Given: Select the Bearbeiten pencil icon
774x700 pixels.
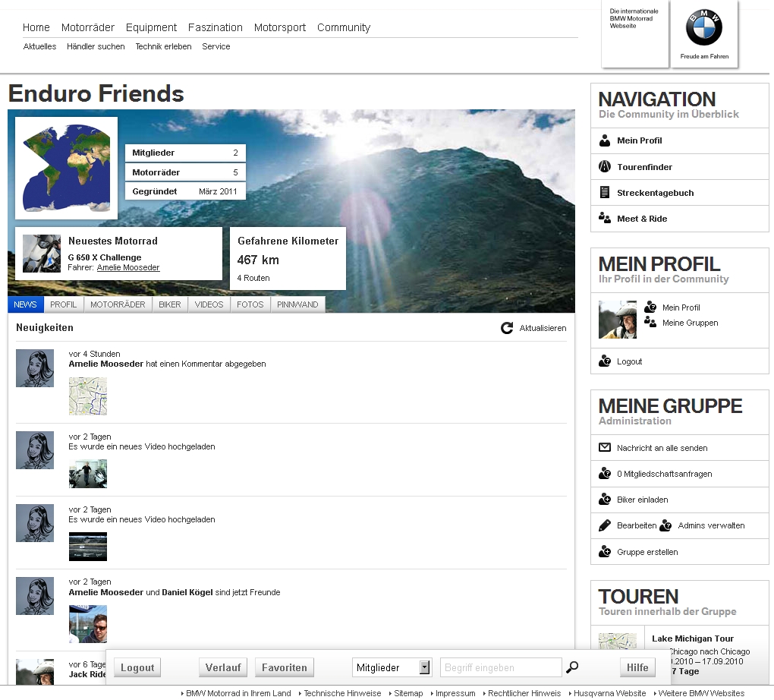Looking at the screenshot, I should point(605,525).
